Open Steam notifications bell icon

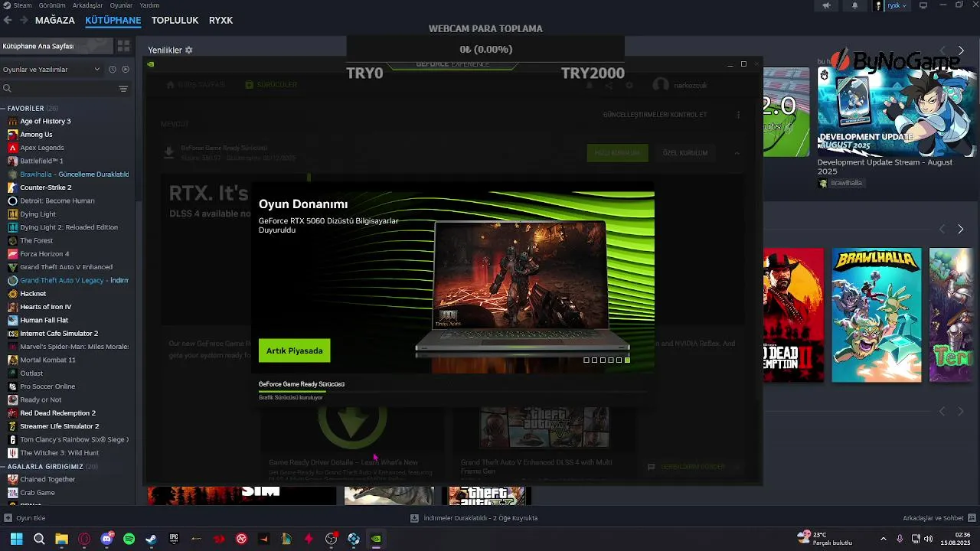click(x=855, y=5)
